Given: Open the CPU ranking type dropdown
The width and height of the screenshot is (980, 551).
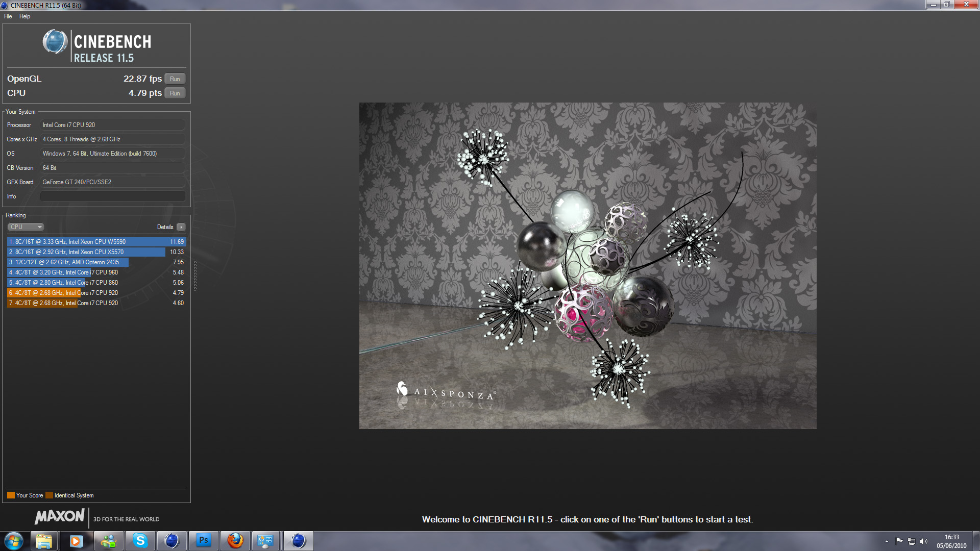Looking at the screenshot, I should 26,227.
